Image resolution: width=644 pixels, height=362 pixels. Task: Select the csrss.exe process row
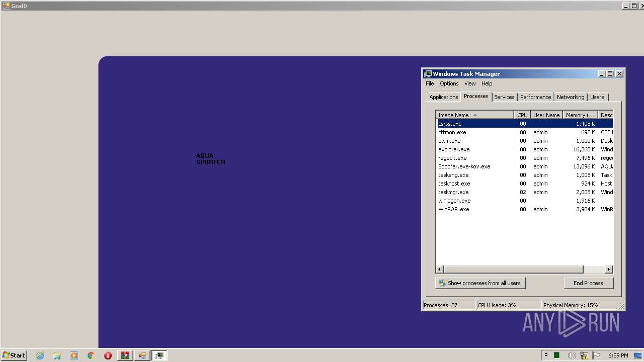point(524,124)
